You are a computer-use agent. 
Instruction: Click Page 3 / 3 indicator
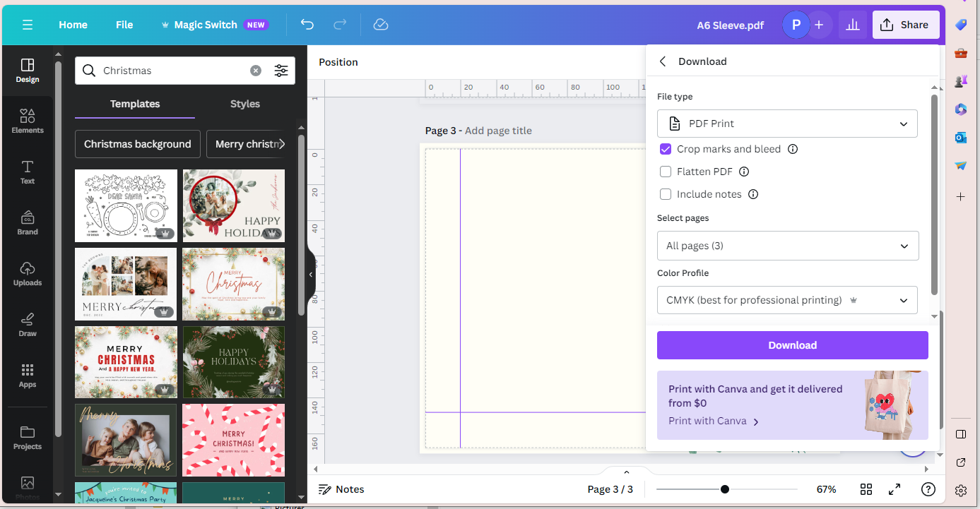[x=610, y=489]
